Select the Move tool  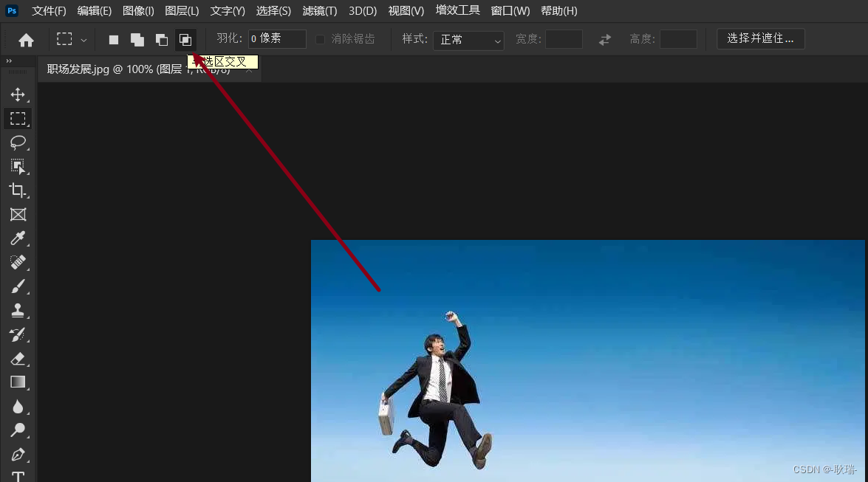[19, 94]
